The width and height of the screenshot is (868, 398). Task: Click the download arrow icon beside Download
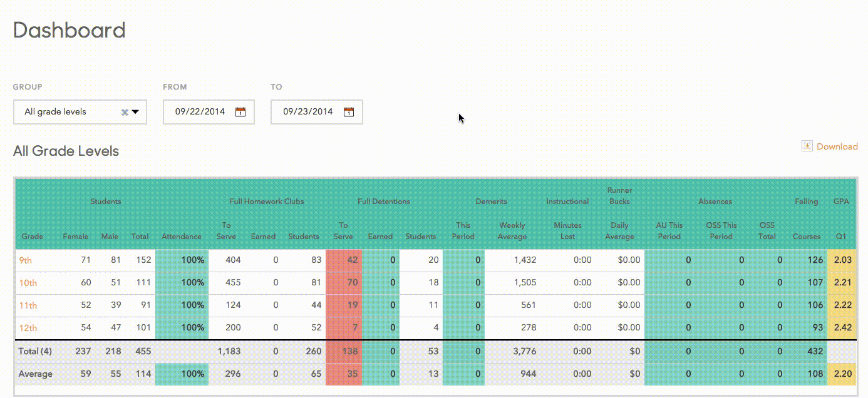point(807,146)
